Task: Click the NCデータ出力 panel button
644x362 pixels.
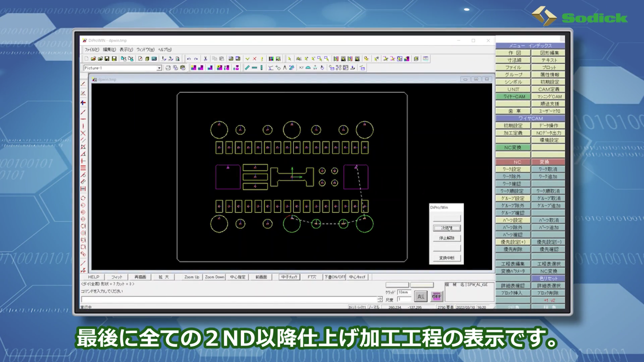Action: tap(548, 133)
